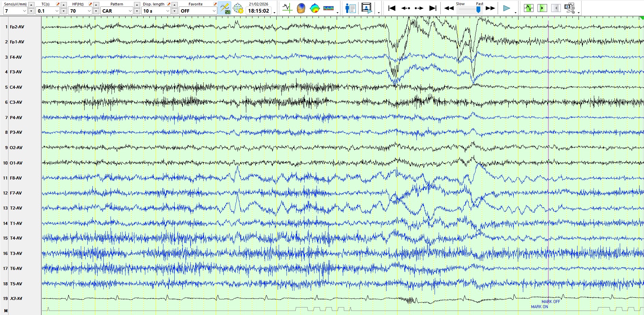Expand the Disp. length dropdown
This screenshot has width=644, height=315.
coord(167,11)
